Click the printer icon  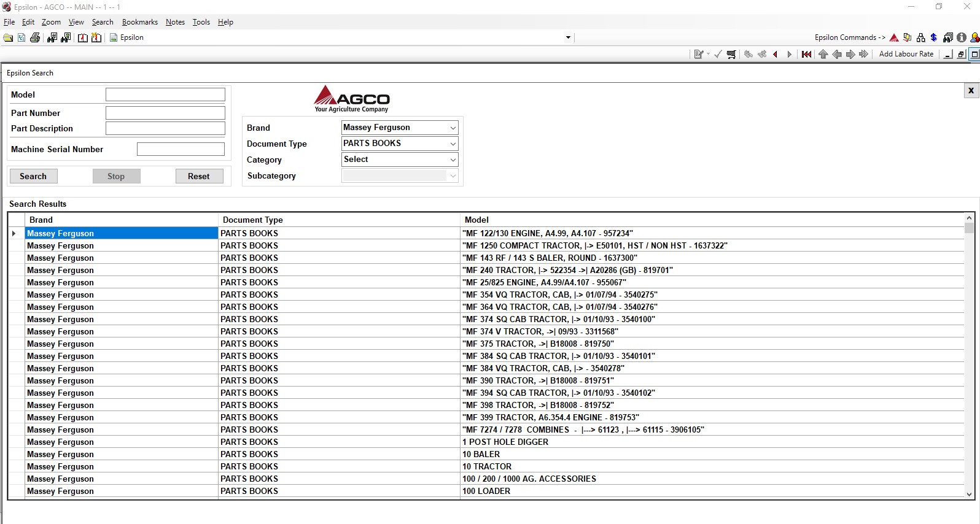click(x=35, y=37)
